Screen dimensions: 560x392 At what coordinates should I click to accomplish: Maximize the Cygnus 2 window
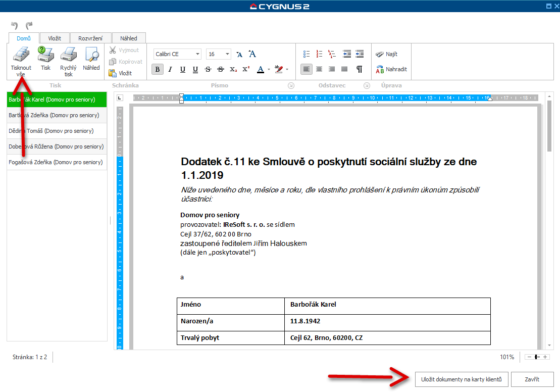pos(548,6)
